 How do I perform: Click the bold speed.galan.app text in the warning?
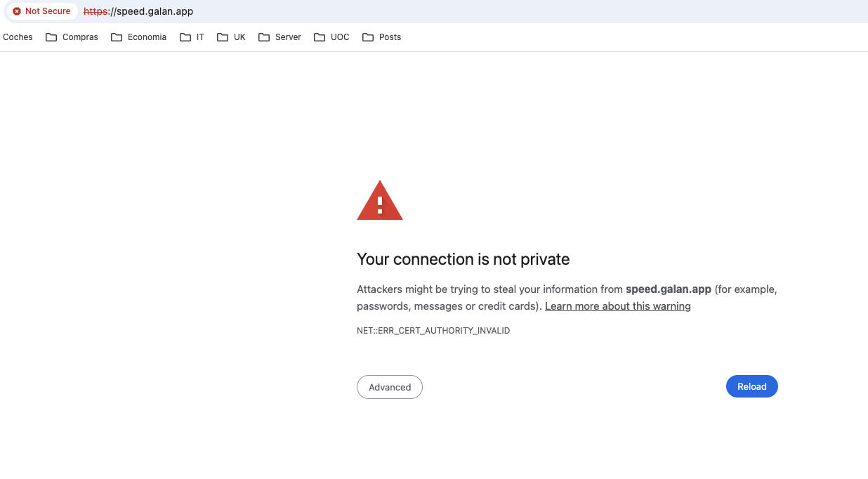click(668, 289)
